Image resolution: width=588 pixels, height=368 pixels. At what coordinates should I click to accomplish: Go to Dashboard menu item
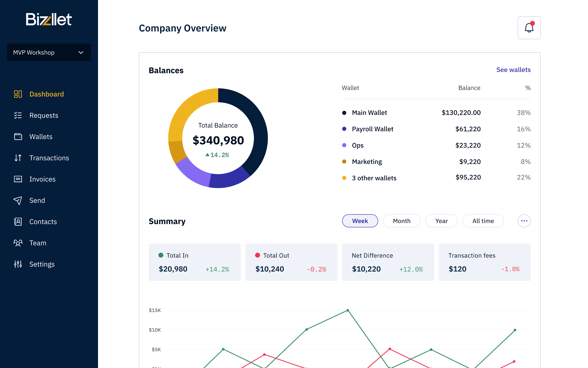47,94
